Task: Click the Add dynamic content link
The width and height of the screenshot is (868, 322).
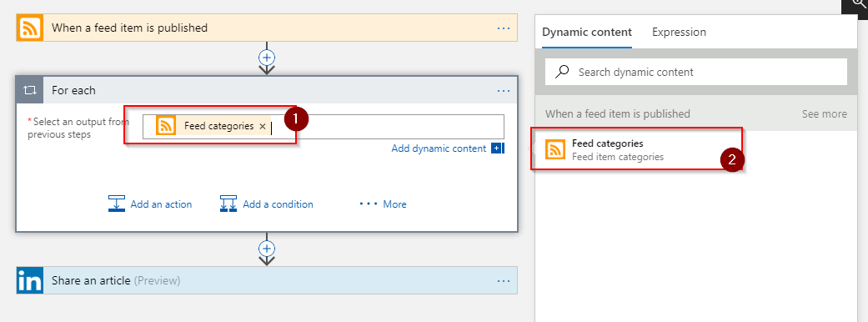Action: click(439, 148)
